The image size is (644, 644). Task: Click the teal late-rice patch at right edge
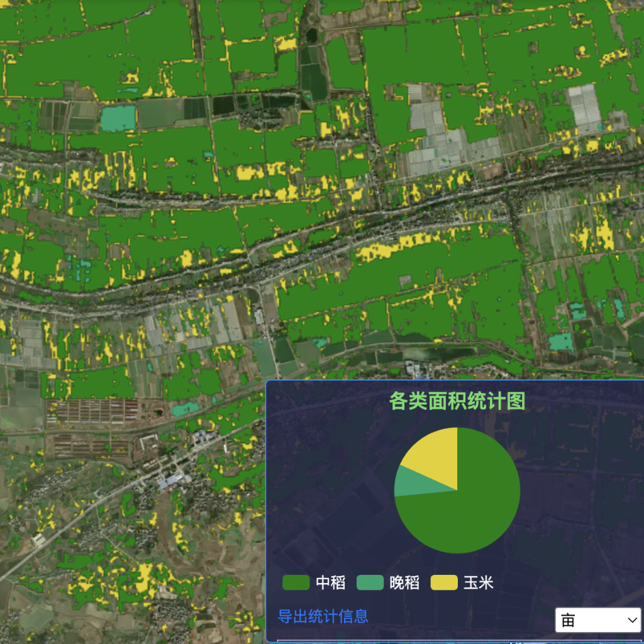[x=560, y=341]
